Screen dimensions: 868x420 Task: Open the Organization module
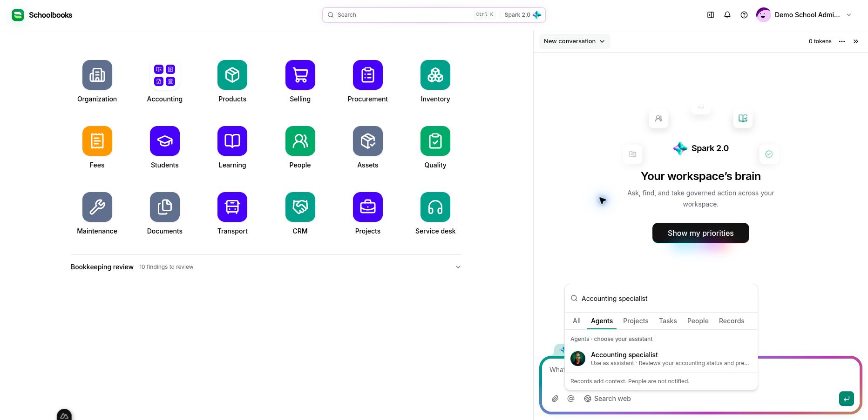click(97, 75)
